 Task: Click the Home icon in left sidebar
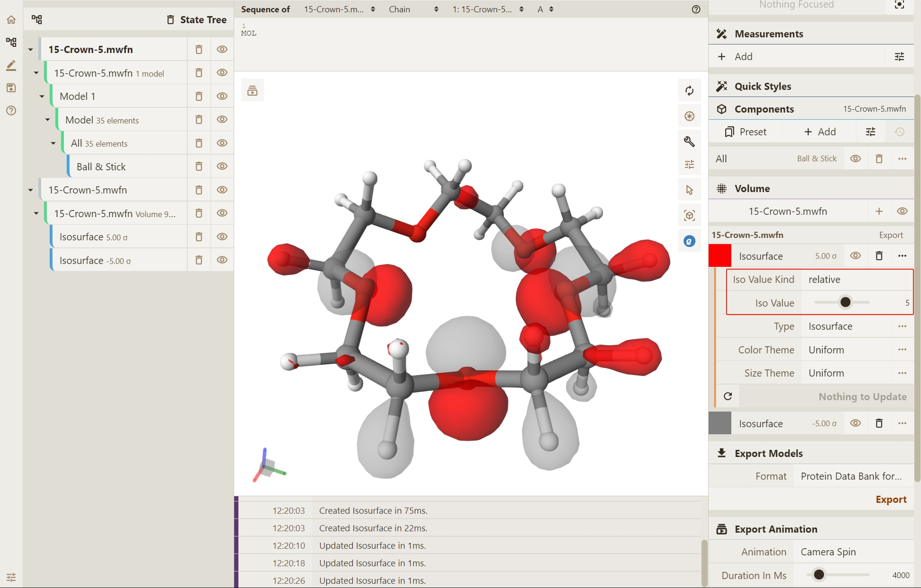click(11, 20)
